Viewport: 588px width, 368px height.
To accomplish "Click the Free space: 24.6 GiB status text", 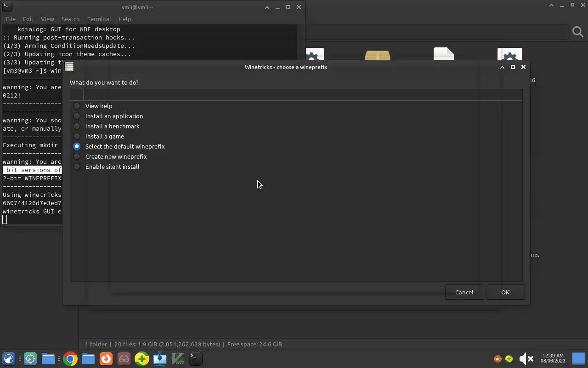I will 254,344.
